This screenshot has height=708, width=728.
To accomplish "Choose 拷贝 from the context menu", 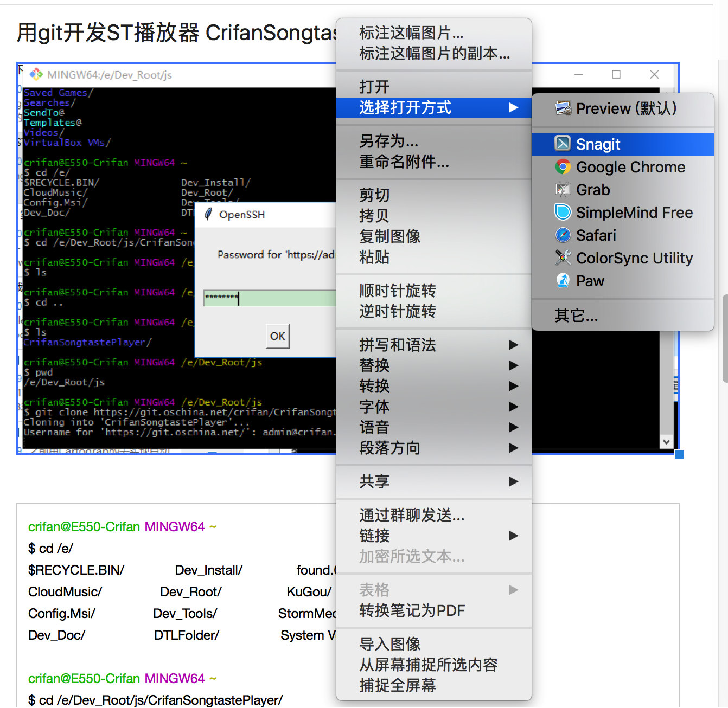I will (x=434, y=216).
